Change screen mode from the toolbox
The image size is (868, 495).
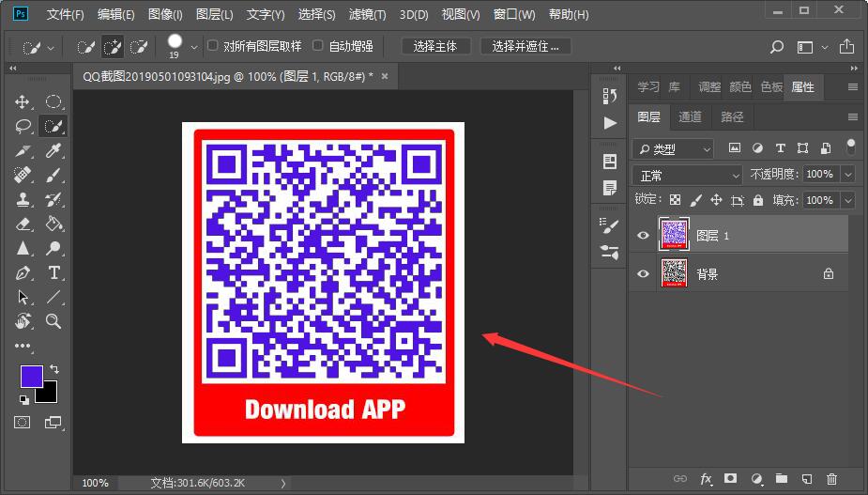pyautogui.click(x=53, y=423)
